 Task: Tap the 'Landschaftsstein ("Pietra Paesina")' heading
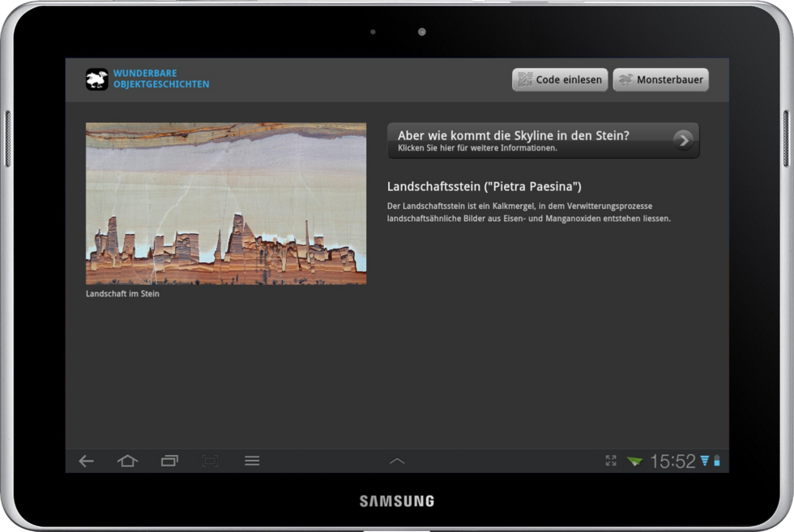tap(485, 186)
